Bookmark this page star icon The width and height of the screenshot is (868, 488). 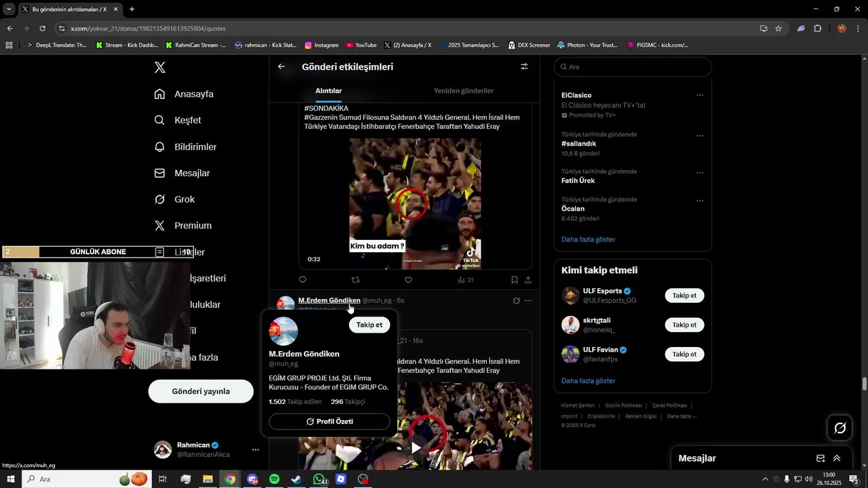point(778,28)
